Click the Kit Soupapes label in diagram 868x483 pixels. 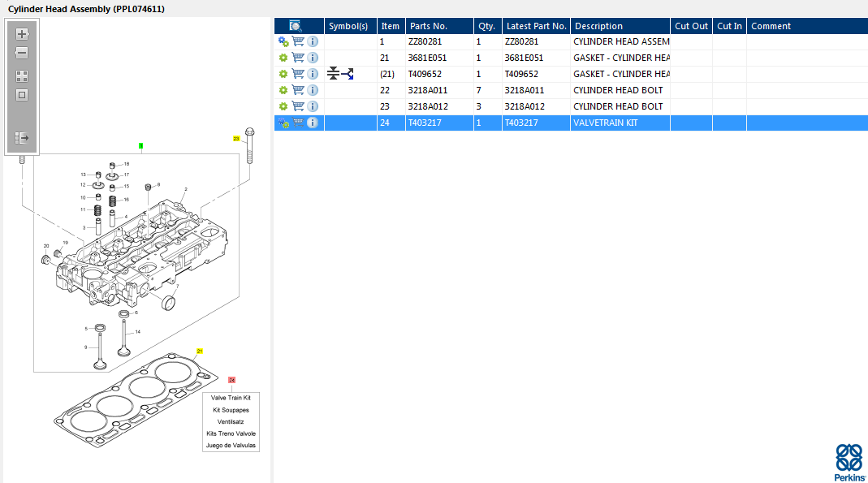click(231, 410)
